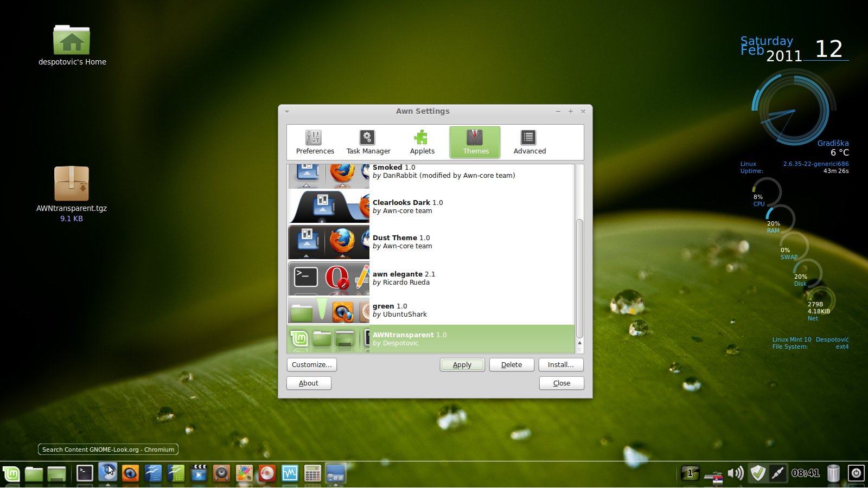Open the system monitor graph icon

pyautogui.click(x=290, y=473)
